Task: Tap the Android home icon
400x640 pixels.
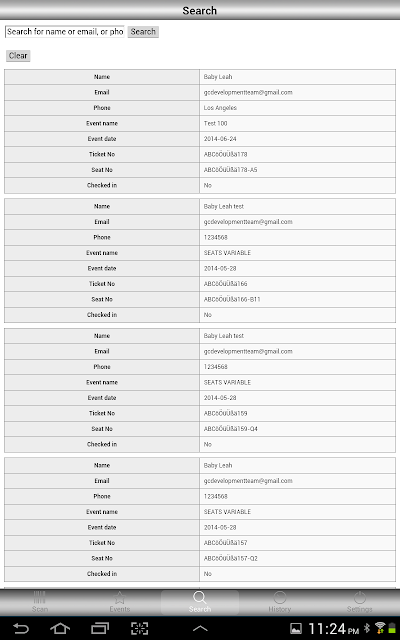Action: tap(60, 629)
